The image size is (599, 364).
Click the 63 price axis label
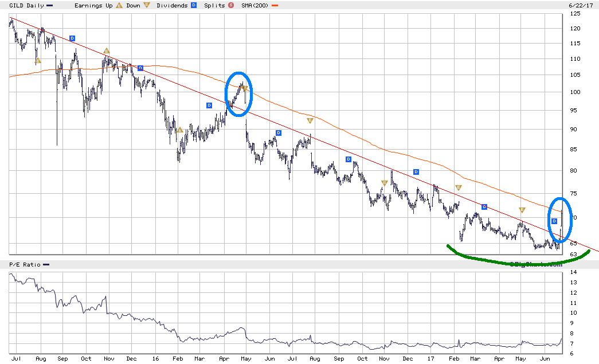(573, 255)
